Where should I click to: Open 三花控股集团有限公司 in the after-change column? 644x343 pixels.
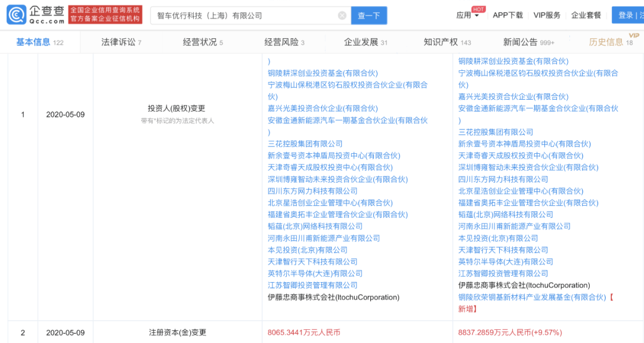tap(496, 132)
